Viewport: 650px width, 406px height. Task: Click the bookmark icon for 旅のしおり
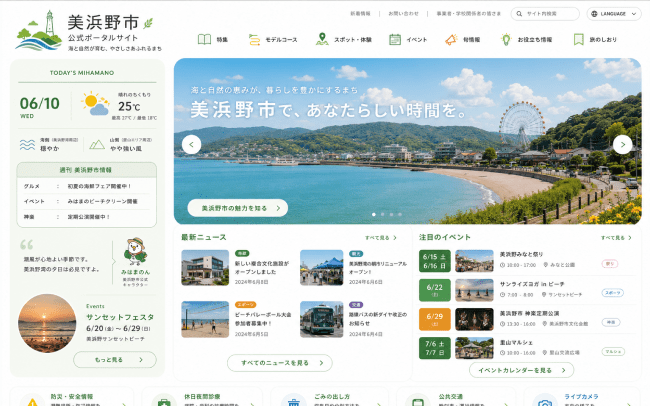578,39
